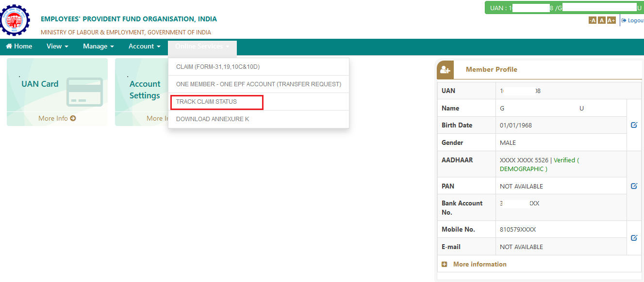Click the Logout link
The width and height of the screenshot is (644, 282).
pyautogui.click(x=633, y=20)
